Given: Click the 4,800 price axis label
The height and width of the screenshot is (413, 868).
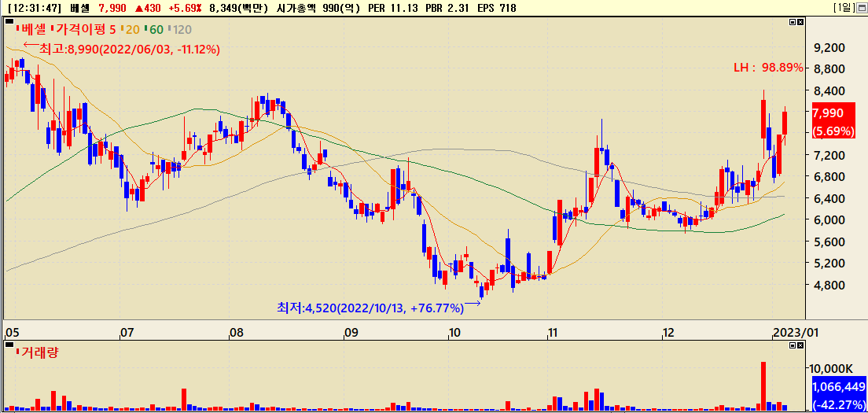Looking at the screenshot, I should pos(828,285).
